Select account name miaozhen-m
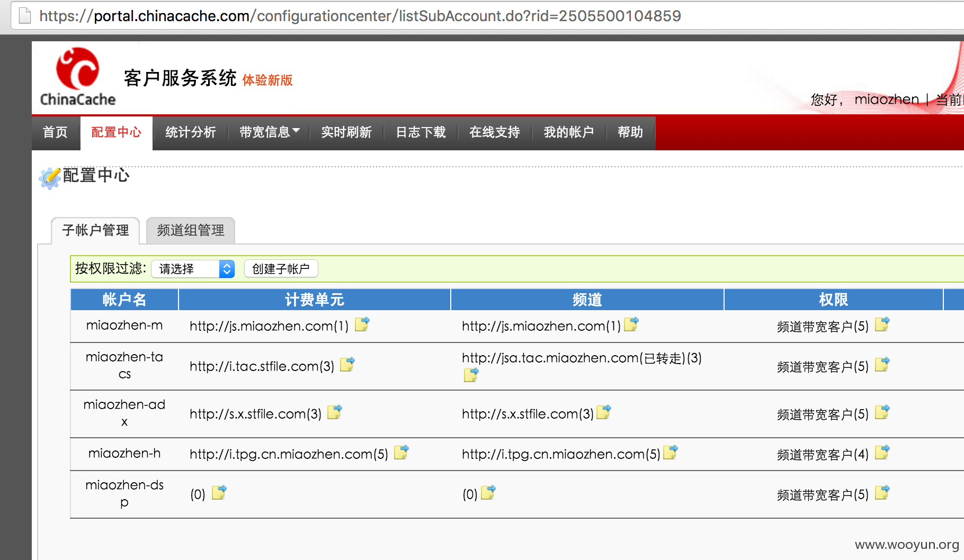 point(124,325)
